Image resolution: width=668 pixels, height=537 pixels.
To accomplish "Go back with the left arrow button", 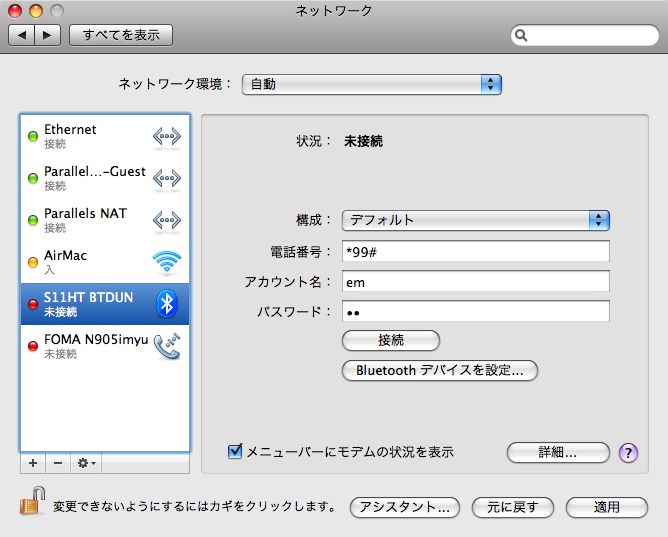I will (22, 35).
